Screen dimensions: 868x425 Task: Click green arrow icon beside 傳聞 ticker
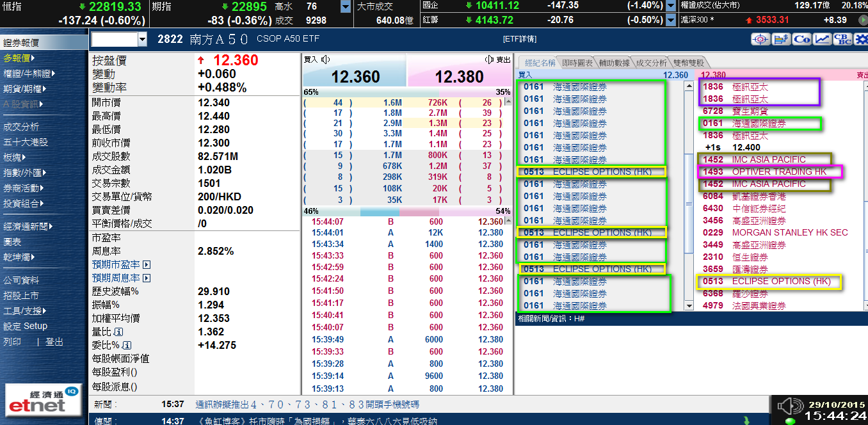pyautogui.click(x=746, y=421)
